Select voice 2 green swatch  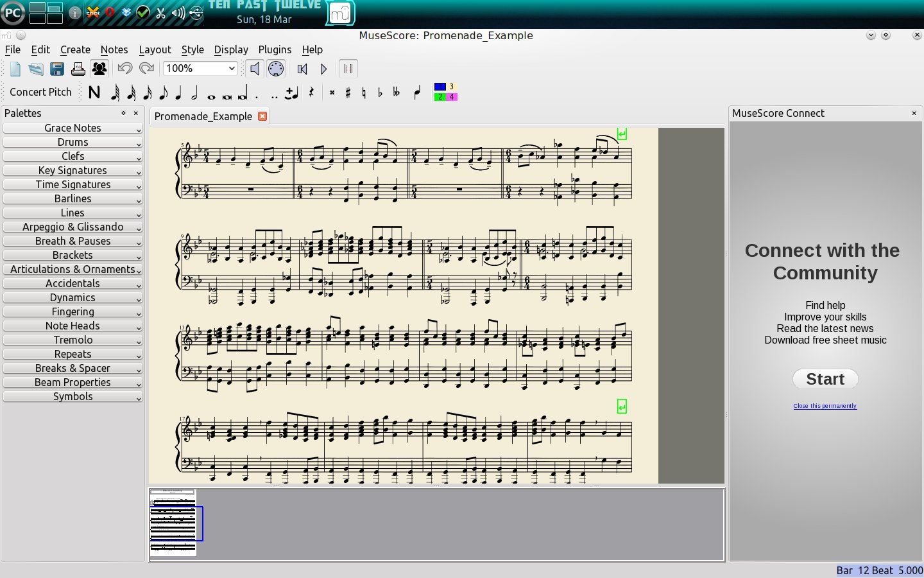coord(440,97)
